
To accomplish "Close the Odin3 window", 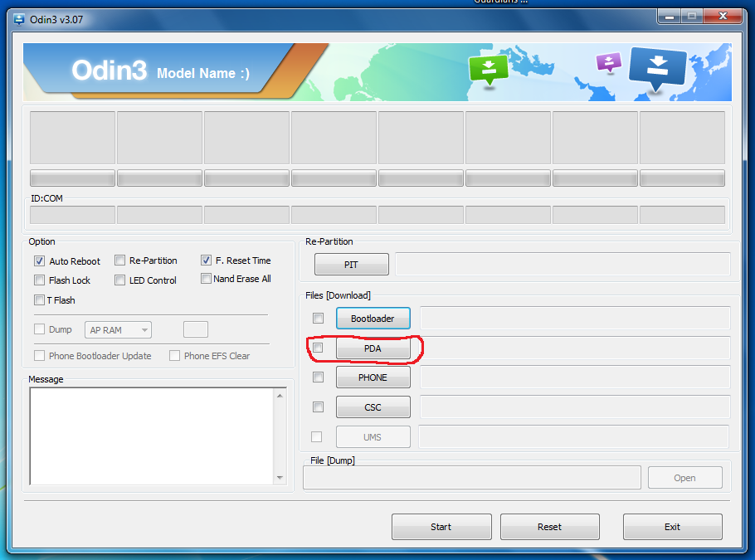I will tap(723, 16).
